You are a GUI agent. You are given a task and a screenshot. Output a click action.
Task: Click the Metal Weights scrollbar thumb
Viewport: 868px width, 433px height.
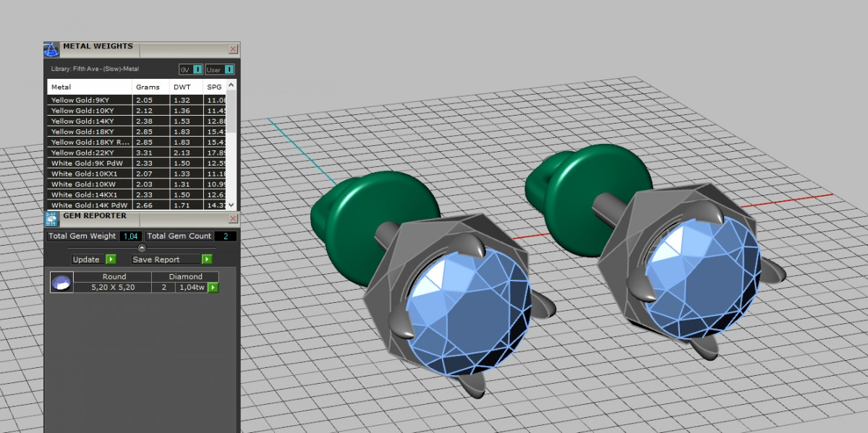tap(231, 112)
